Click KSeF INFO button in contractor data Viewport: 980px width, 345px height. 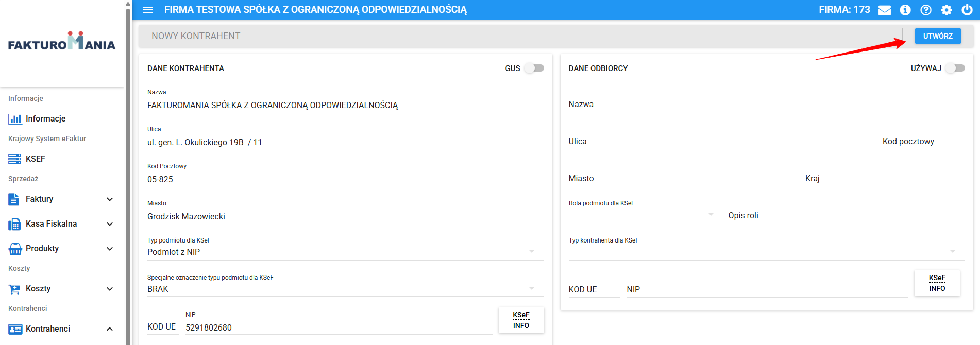coord(521,320)
